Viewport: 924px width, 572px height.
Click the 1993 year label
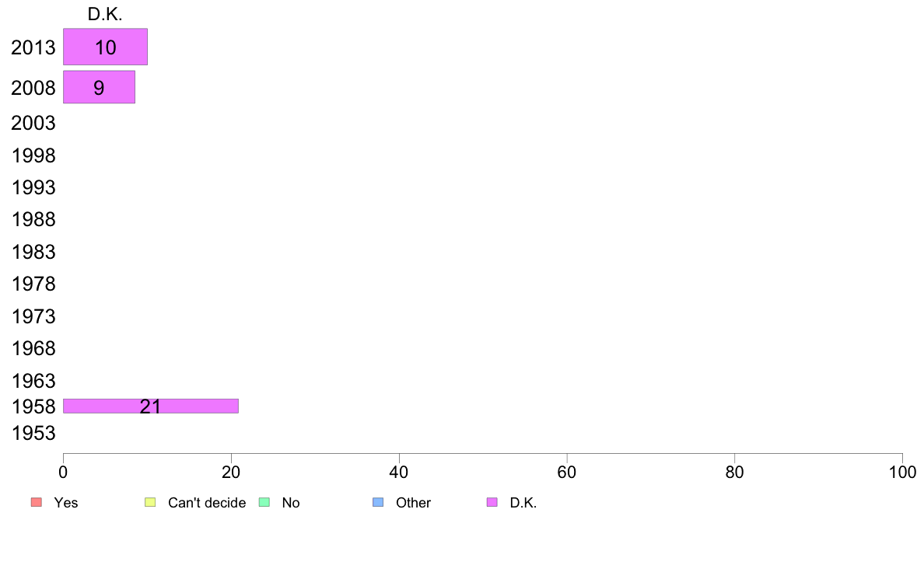33,187
